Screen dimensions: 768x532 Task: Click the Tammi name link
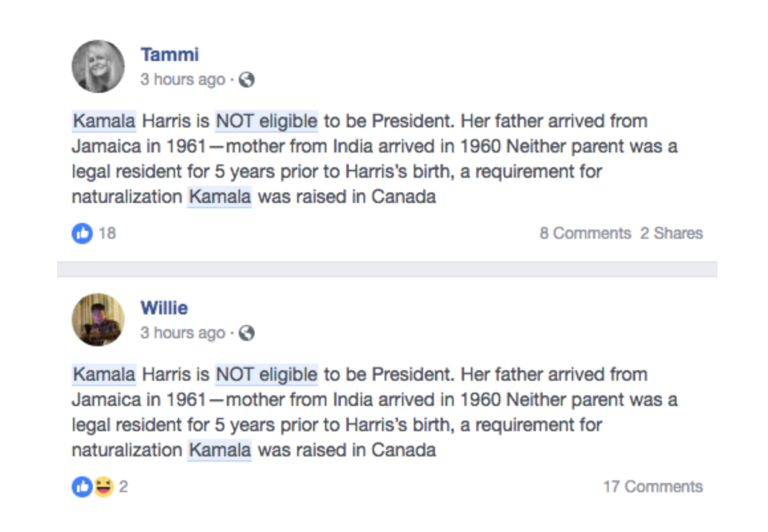(x=170, y=54)
